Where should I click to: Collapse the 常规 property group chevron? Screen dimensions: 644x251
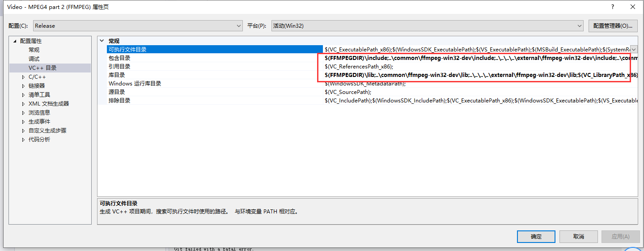[x=102, y=41]
